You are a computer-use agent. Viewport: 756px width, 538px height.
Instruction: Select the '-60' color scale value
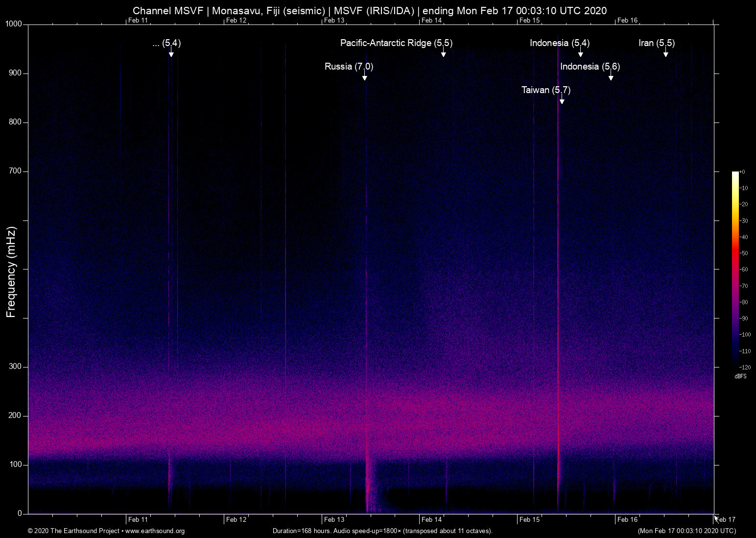click(744, 269)
